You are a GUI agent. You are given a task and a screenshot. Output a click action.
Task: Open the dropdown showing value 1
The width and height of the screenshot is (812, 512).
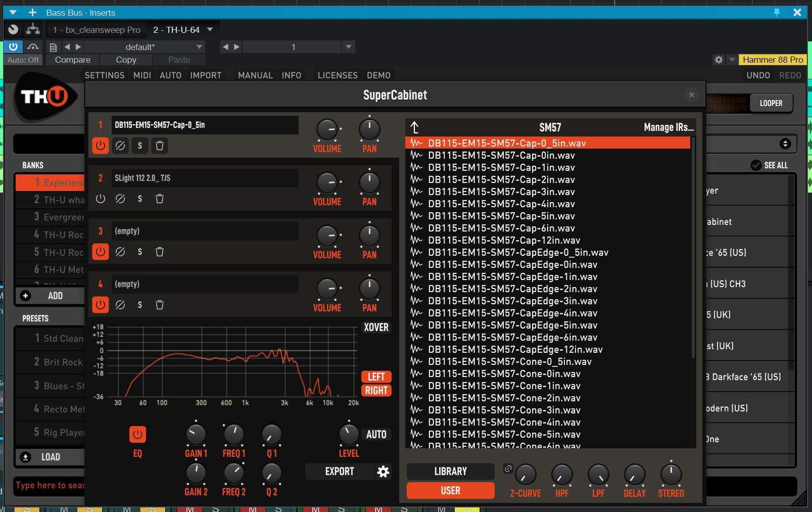tap(348, 47)
